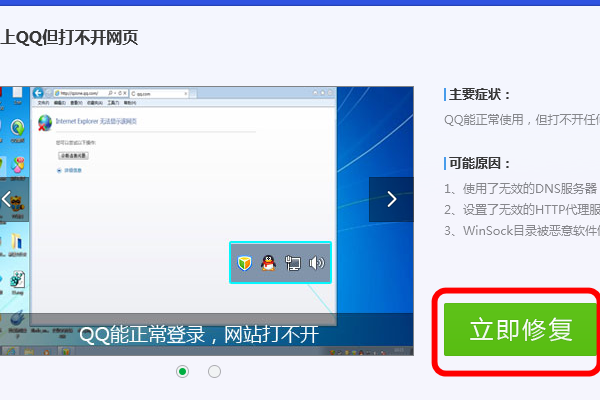Click the page title 上QQ但打不开网页
The width and height of the screenshot is (600, 400).
coord(69,38)
